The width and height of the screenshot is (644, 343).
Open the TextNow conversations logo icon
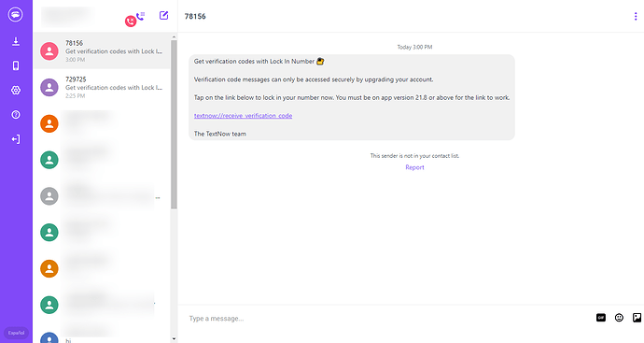(x=16, y=15)
